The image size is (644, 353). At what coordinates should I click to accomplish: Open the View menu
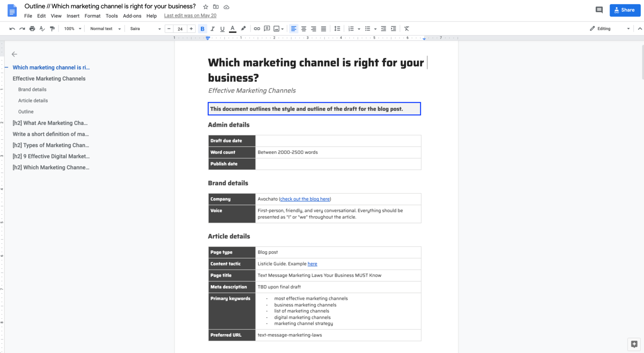[x=56, y=16]
